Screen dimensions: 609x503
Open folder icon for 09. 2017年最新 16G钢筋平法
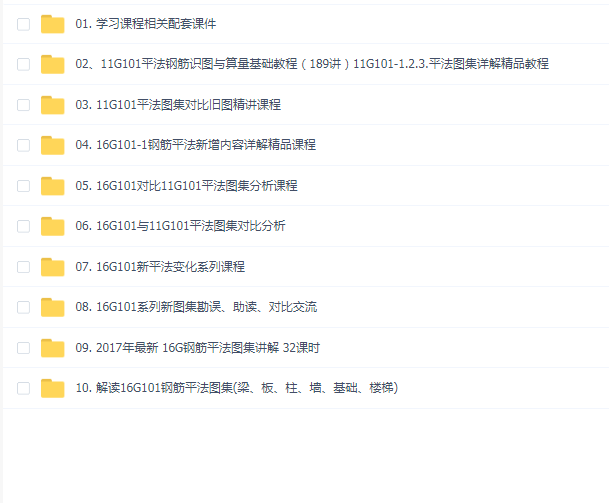coord(52,348)
